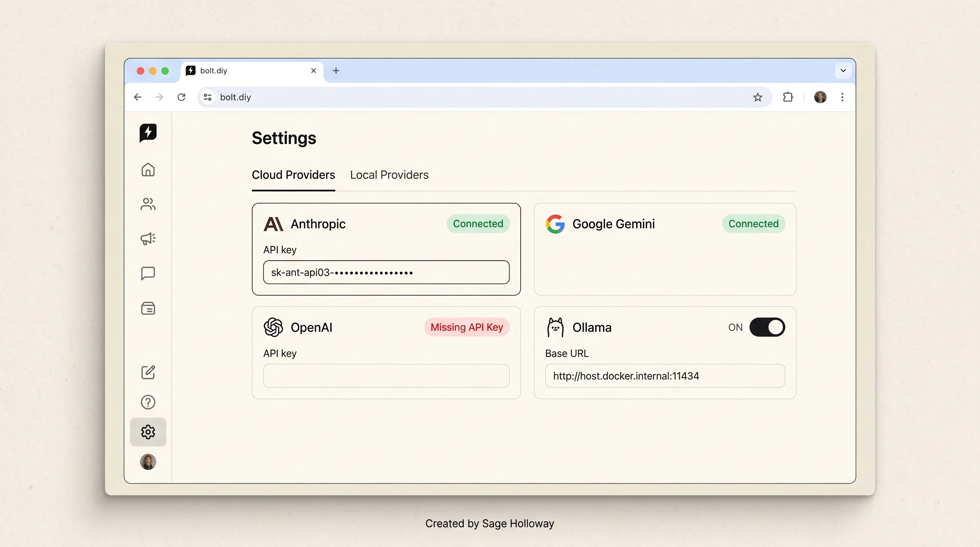Viewport: 980px width, 547px height.
Task: Open the chat bubble icon in sidebar
Action: [148, 273]
